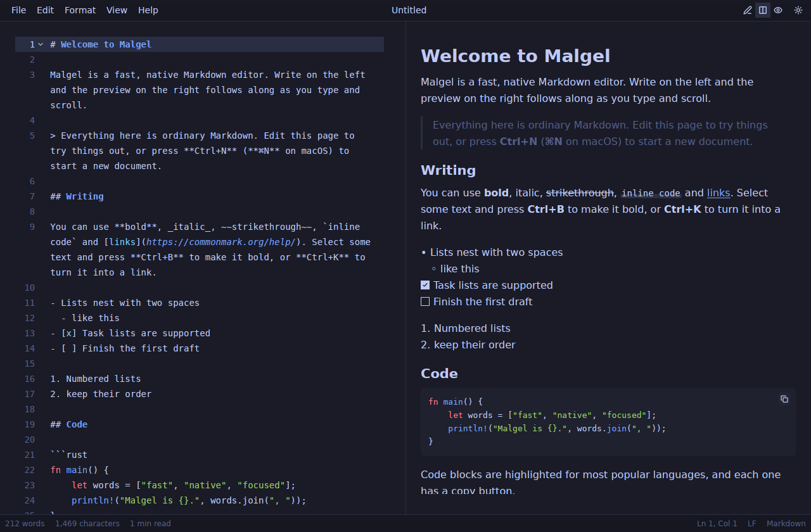
Task: Uncheck 'Task lists are supported' checkbox
Action: [425, 285]
